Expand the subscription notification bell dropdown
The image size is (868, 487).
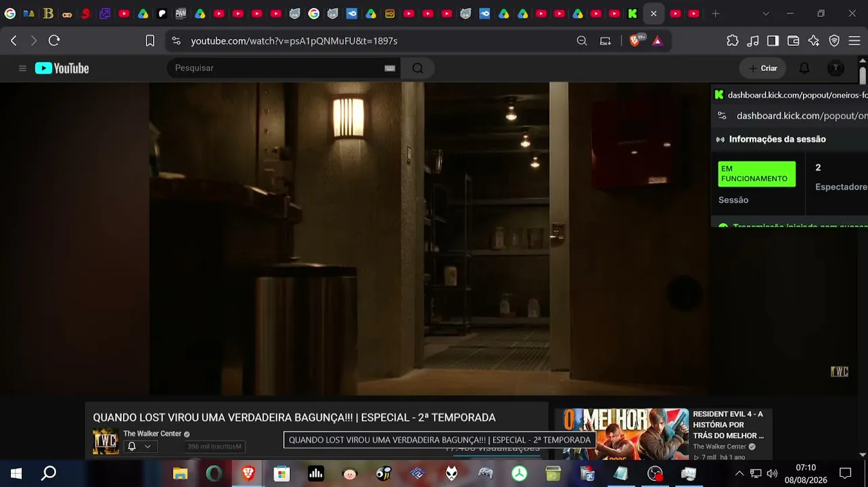pyautogui.click(x=139, y=446)
